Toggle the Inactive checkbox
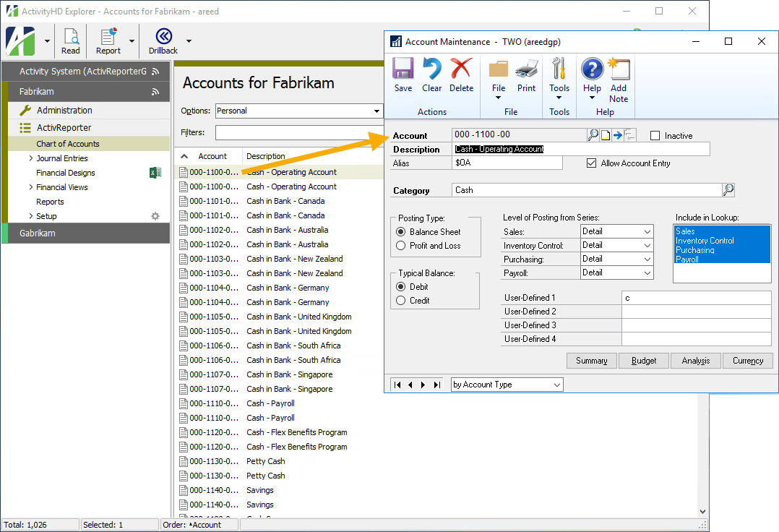 tap(655, 136)
